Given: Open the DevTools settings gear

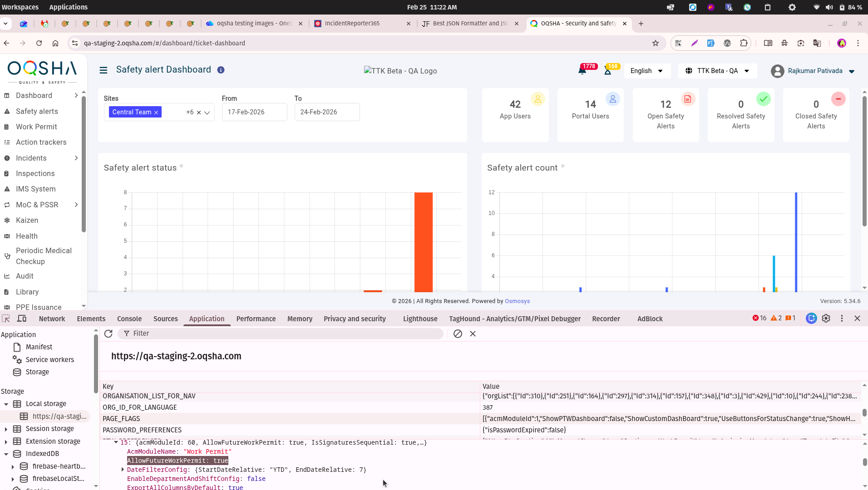Looking at the screenshot, I should pos(826,318).
